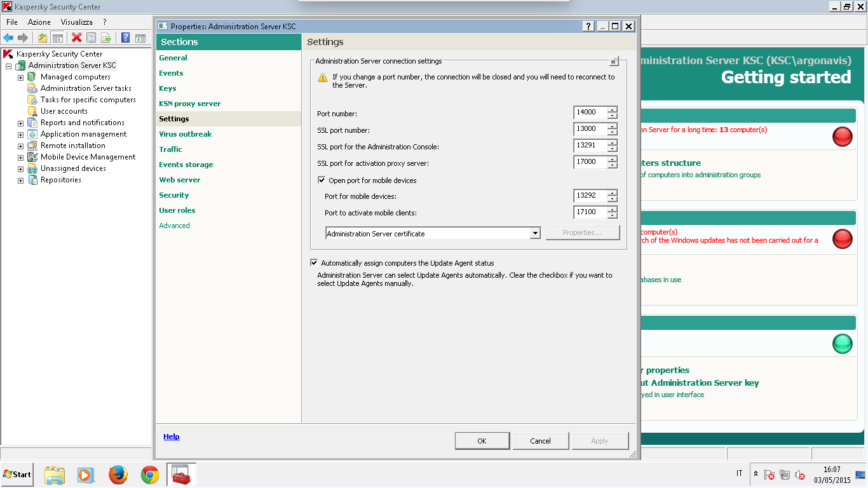The height and width of the screenshot is (488, 868).
Task: Click the Help link in dialog
Action: pyautogui.click(x=172, y=437)
